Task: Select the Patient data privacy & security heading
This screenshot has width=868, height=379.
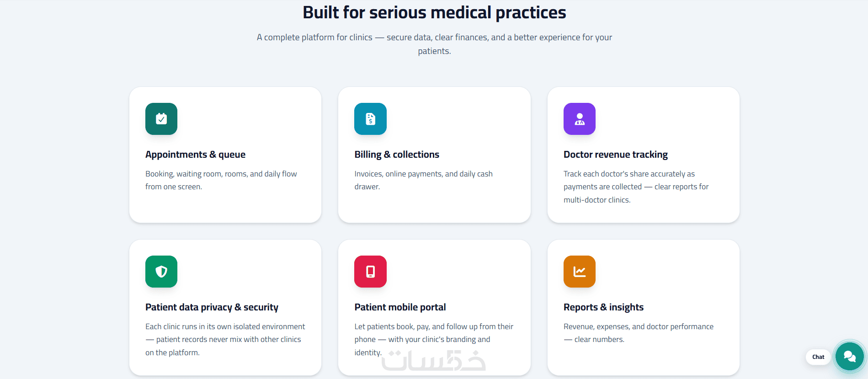Action: pyautogui.click(x=212, y=307)
